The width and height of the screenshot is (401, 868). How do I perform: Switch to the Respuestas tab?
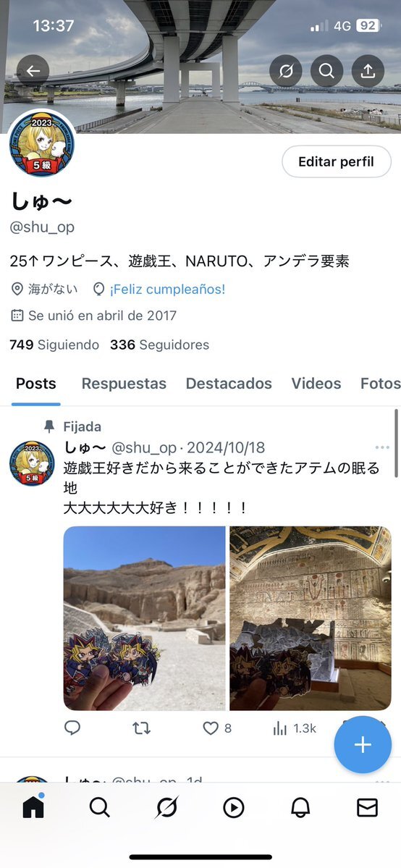tap(124, 384)
